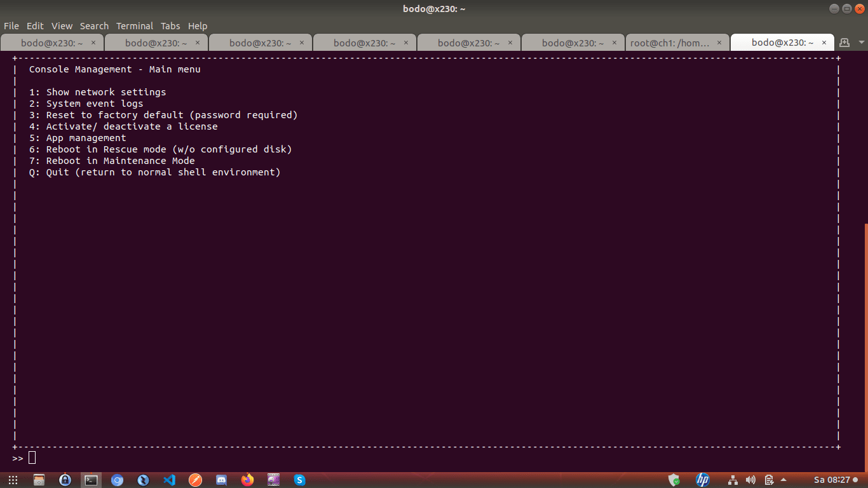Open the wired network tray icon
The height and width of the screenshot is (488, 868).
[x=733, y=480]
